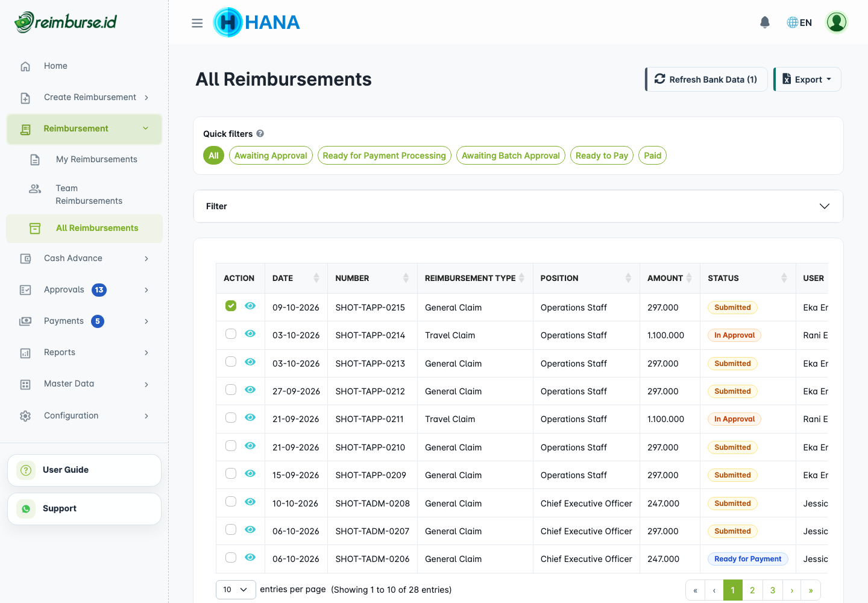868x603 pixels.
Task: Open the User Guide button
Action: (84, 470)
